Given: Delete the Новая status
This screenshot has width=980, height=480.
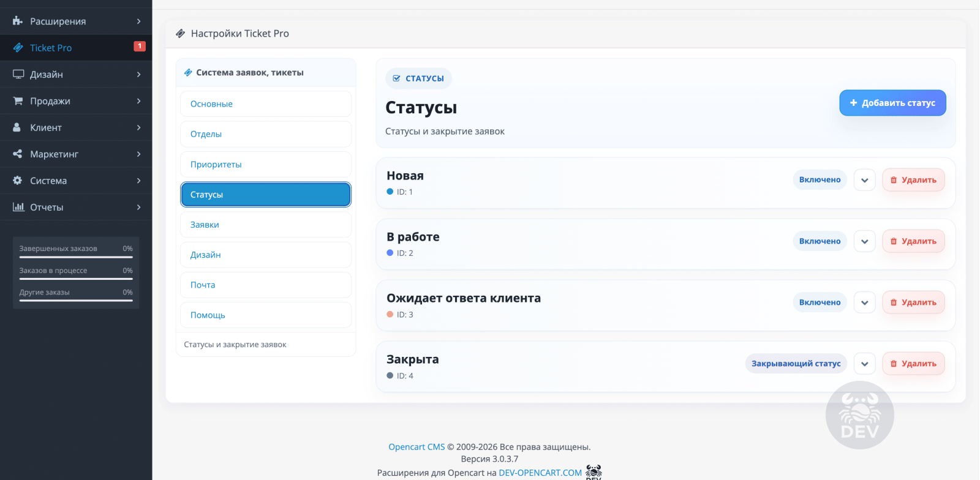Looking at the screenshot, I should tap(913, 180).
